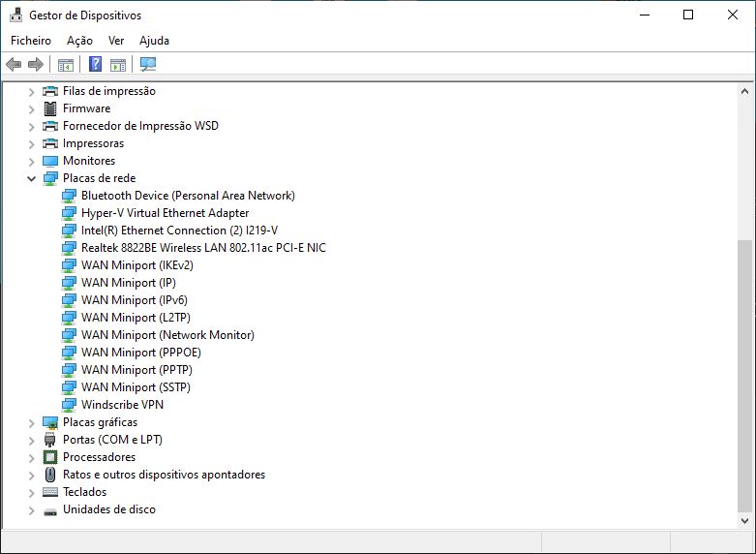
Task: Click the Device Manager title bar icon
Action: pos(15,15)
